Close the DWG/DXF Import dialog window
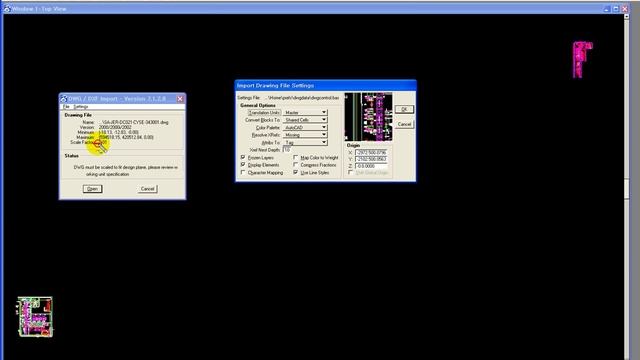The width and height of the screenshot is (640, 360). coord(180,99)
